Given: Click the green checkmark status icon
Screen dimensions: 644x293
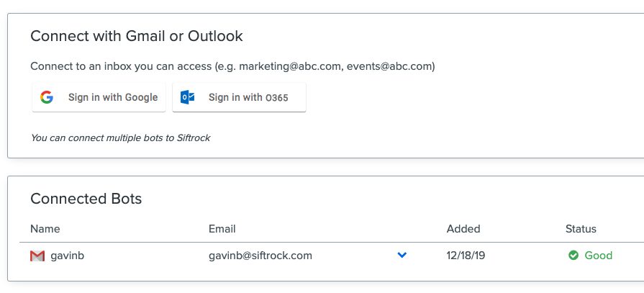Looking at the screenshot, I should (x=573, y=256).
